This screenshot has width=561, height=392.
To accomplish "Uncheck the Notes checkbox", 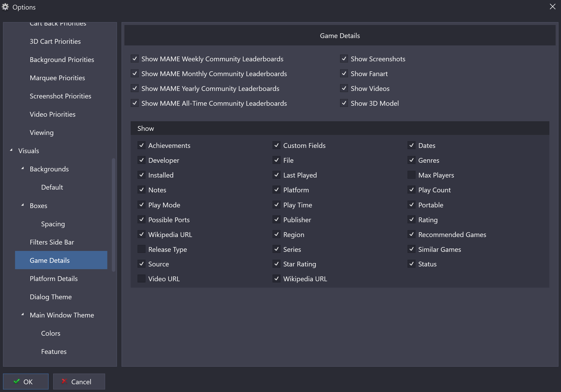I will (x=141, y=190).
